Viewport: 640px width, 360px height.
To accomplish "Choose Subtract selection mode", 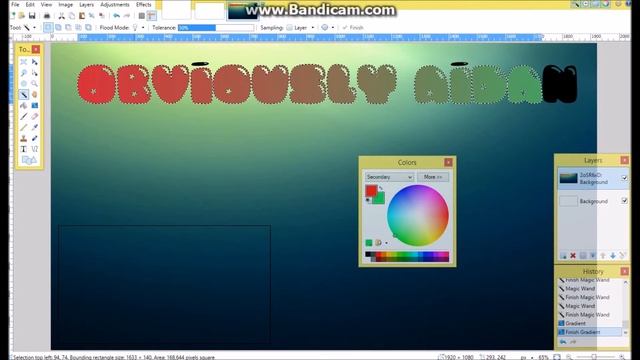I will click(x=68, y=27).
